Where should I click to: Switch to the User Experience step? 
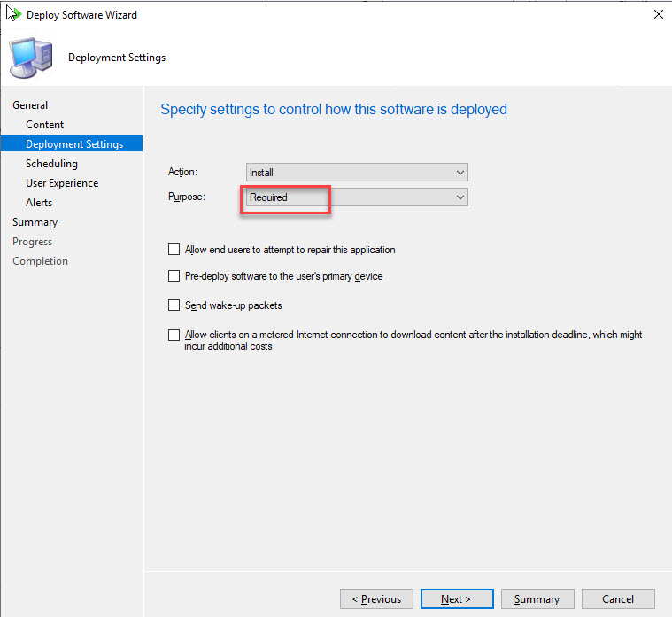click(x=62, y=183)
